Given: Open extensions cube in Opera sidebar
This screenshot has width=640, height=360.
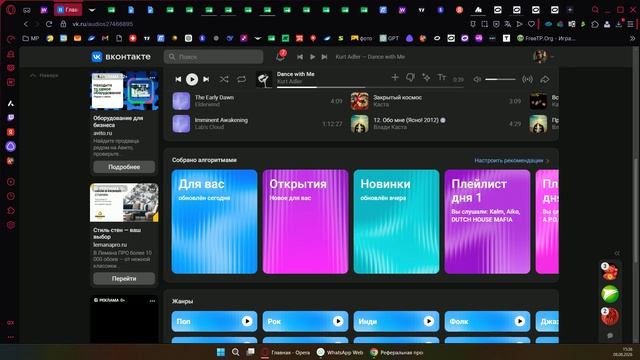Looking at the screenshot, I should pyautogui.click(x=11, y=211).
